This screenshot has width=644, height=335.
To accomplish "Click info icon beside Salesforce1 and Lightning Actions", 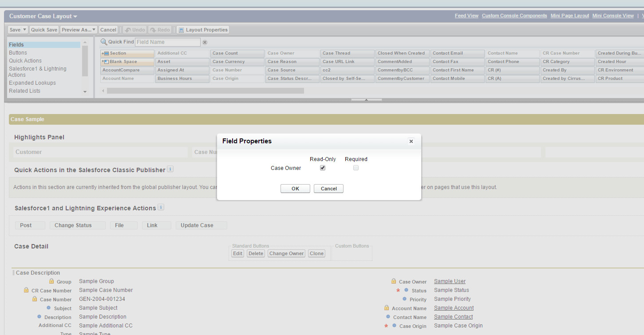I will click(161, 207).
